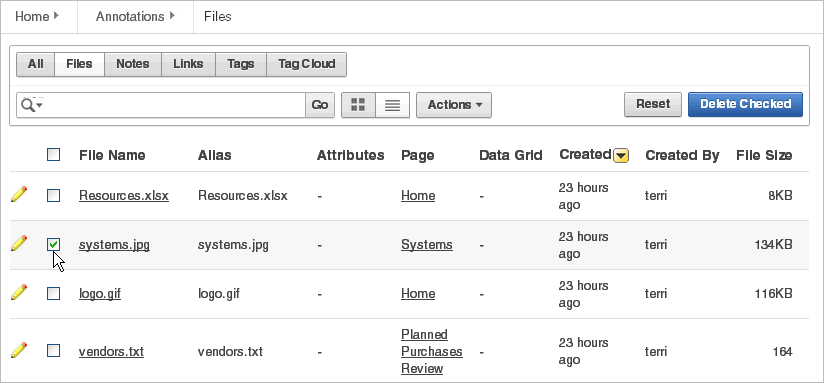Click the Created column header text
This screenshot has width=824, height=383.
585,154
